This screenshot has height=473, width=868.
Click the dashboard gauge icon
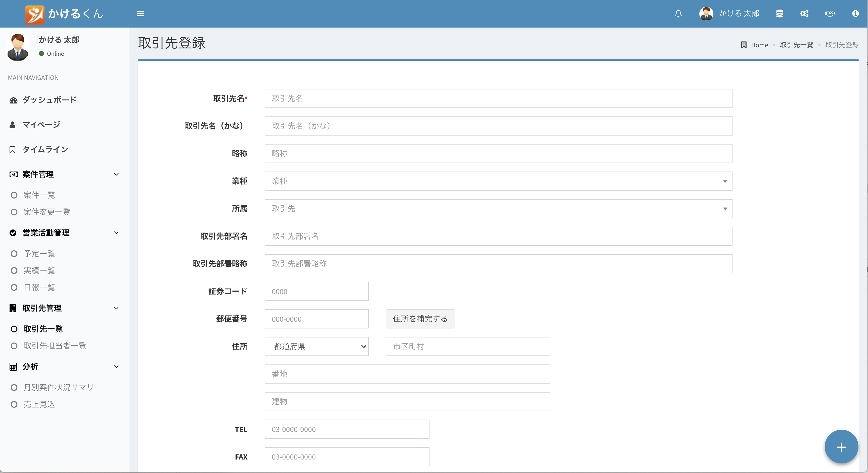point(13,100)
